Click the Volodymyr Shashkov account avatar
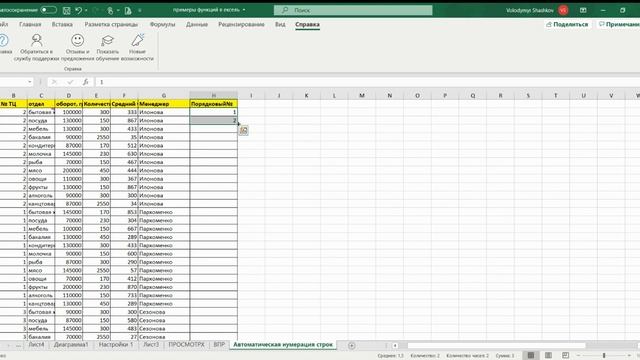This screenshot has height=360, width=640. click(564, 10)
